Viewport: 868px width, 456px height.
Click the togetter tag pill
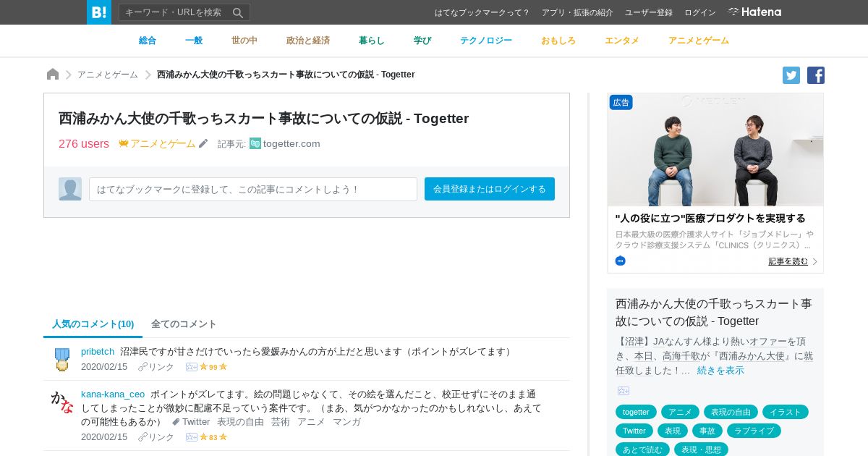tap(636, 412)
